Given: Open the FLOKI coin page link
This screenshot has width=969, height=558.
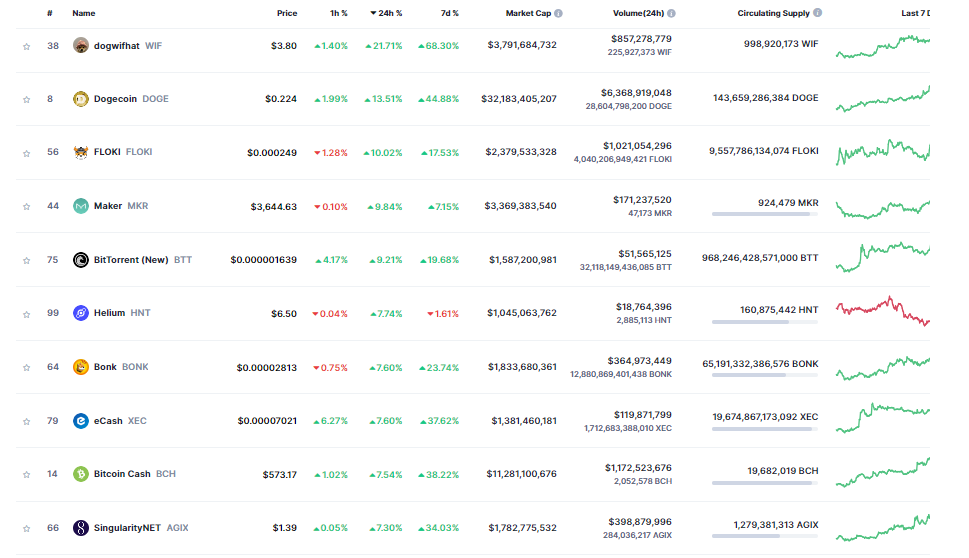Looking at the screenshot, I should (x=122, y=152).
